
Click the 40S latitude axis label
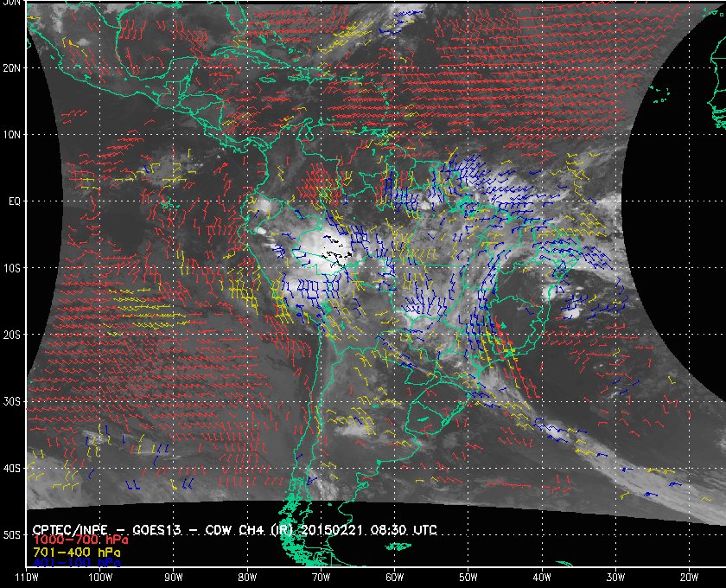(x=11, y=468)
